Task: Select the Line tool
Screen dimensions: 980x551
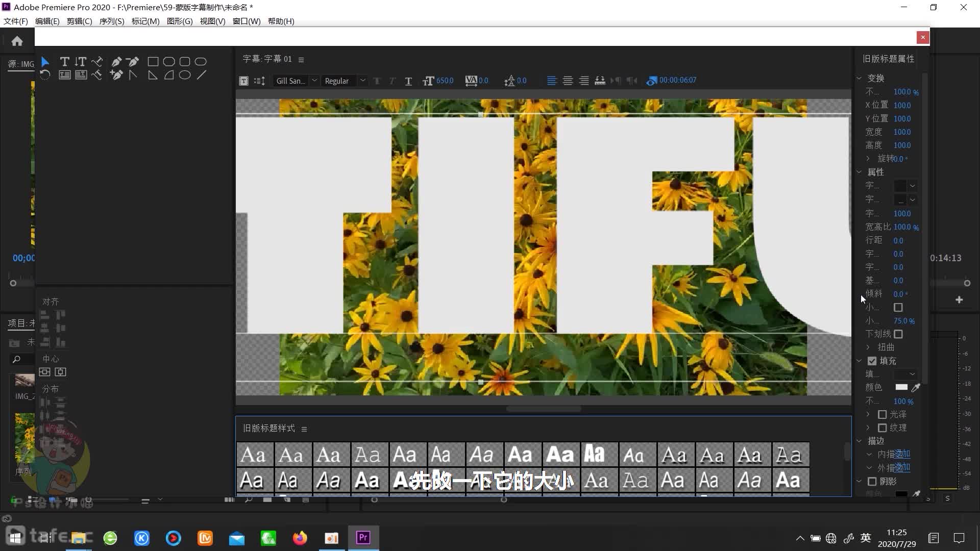Action: 202,75
